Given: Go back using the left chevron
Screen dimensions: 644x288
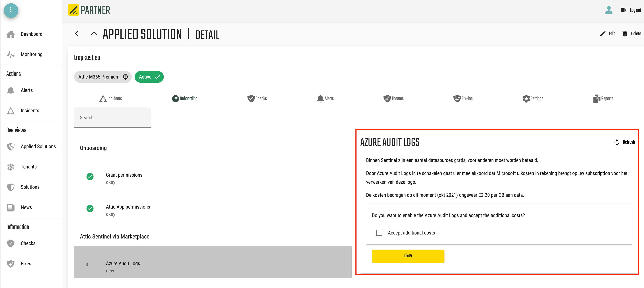Looking at the screenshot, I should click(77, 34).
